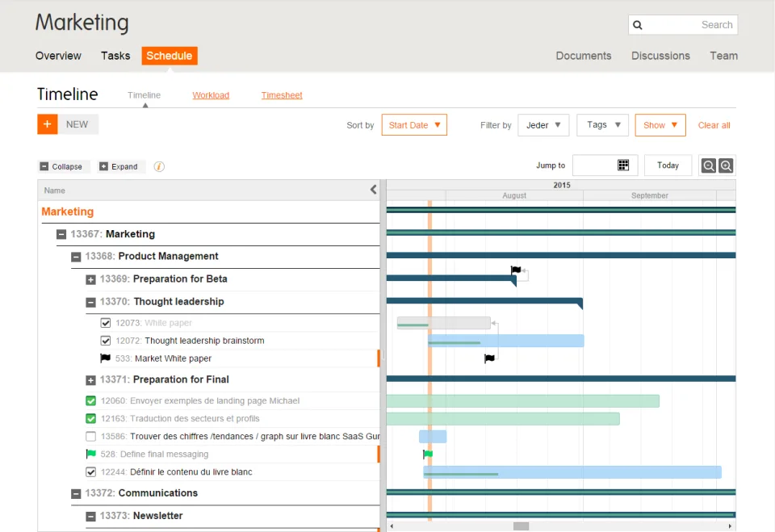Screen dimensions: 775x532
Task: Toggle green checkbox for 12163 Traduction des secteurs
Action: tap(90, 418)
